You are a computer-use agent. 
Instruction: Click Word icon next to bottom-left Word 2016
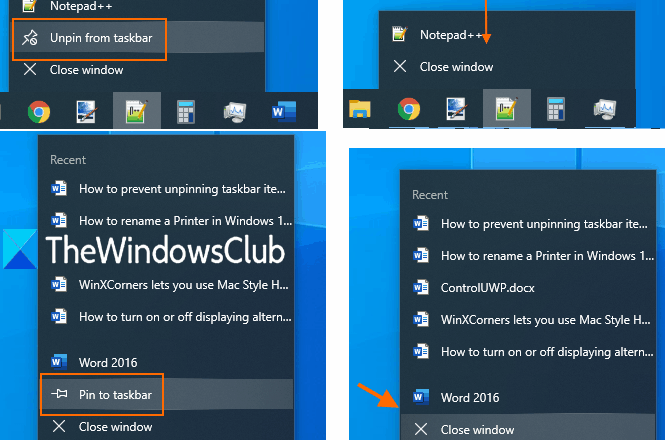tap(59, 362)
